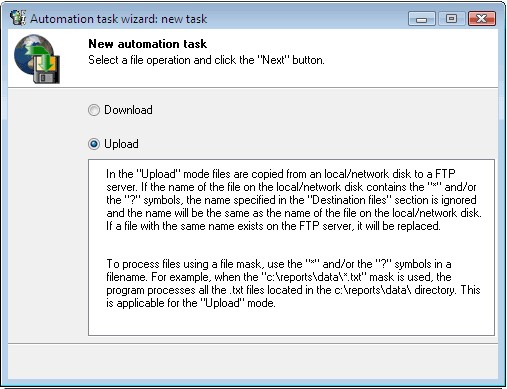Minimize the Automation task wizard window
The height and width of the screenshot is (389, 507).
421,19
